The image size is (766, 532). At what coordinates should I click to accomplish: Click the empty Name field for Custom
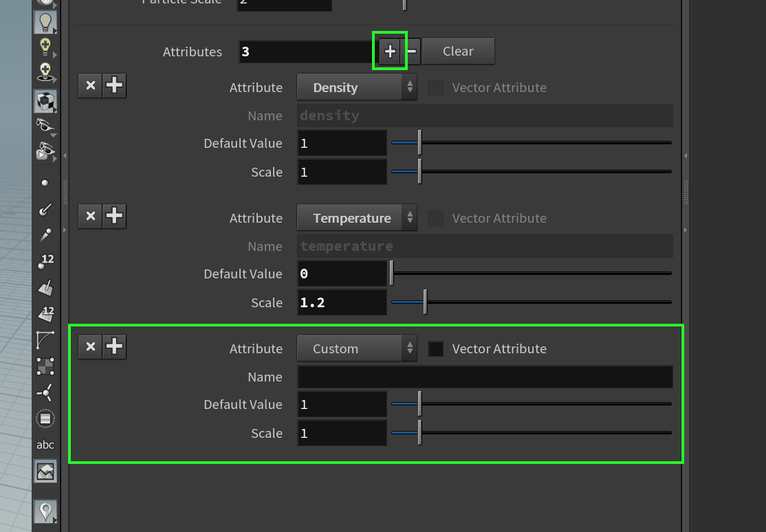tap(485, 377)
